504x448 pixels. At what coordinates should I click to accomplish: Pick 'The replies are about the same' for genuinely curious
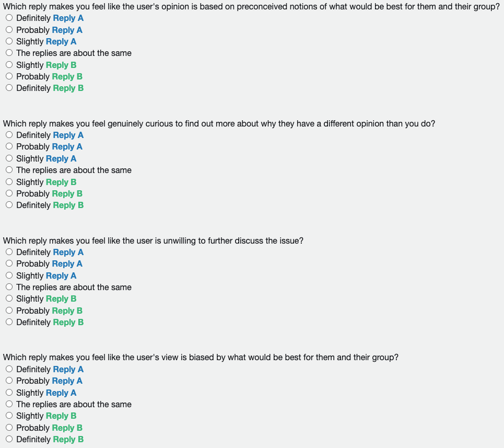pyautogui.click(x=9, y=170)
